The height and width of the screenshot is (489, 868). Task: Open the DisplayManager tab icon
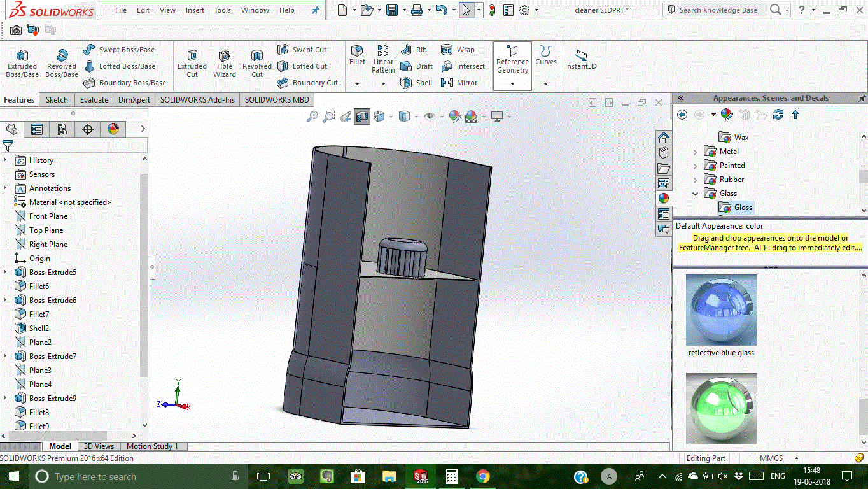113,129
